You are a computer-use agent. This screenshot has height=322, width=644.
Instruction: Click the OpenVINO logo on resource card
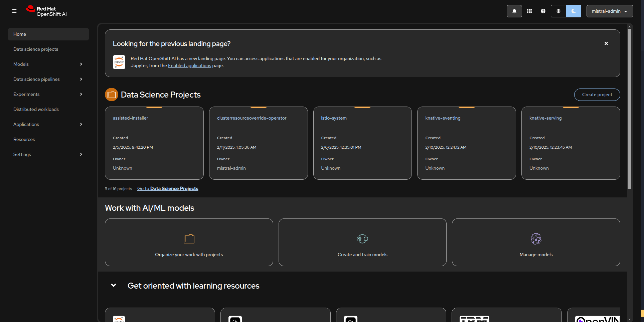pyautogui.click(x=598, y=319)
